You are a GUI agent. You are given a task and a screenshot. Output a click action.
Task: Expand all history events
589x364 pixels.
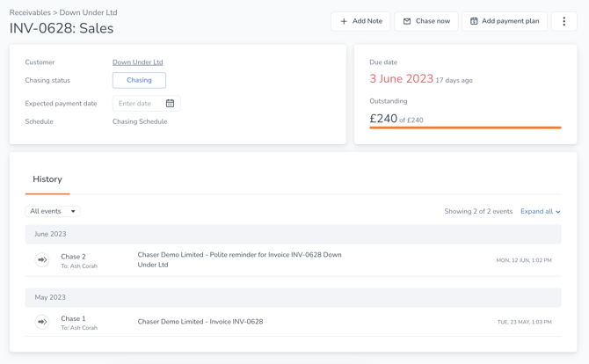[x=540, y=212]
